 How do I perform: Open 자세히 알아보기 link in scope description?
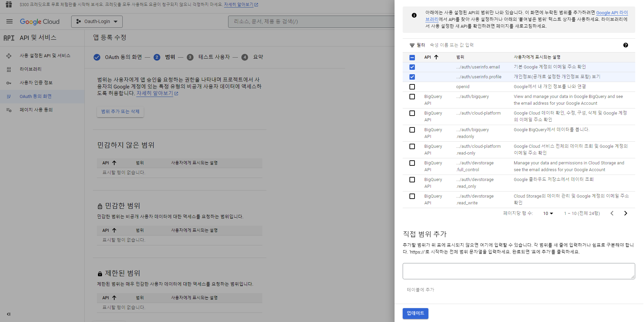point(157,93)
